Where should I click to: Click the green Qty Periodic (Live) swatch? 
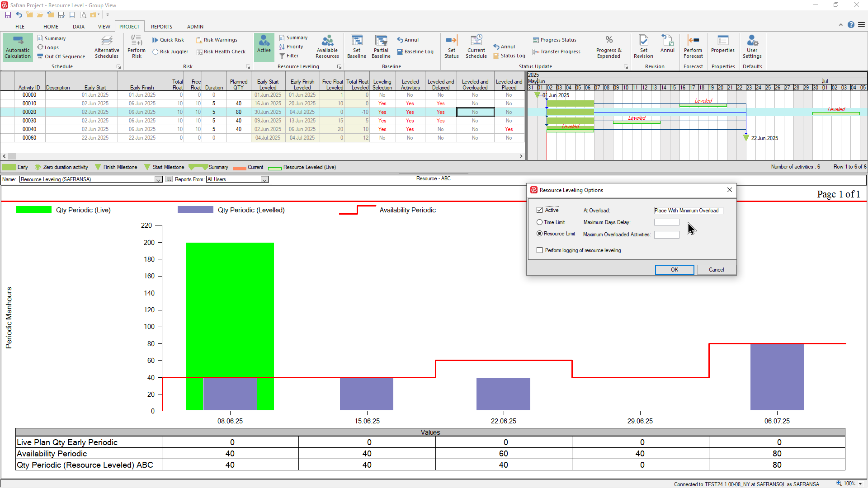coord(33,210)
